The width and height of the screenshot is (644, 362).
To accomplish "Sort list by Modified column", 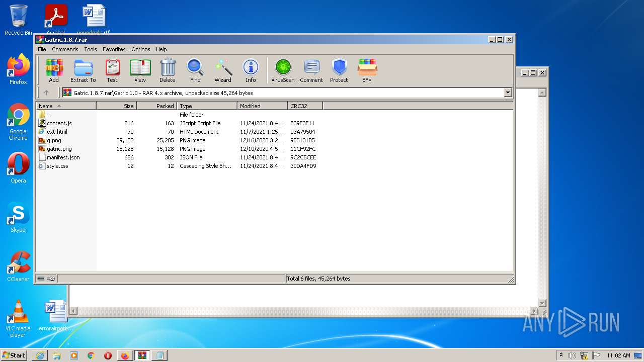I will pyautogui.click(x=262, y=106).
